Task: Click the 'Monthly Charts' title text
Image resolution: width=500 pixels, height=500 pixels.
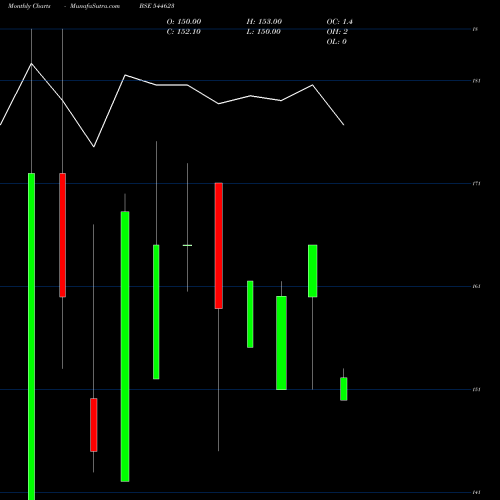Action: 29,6
